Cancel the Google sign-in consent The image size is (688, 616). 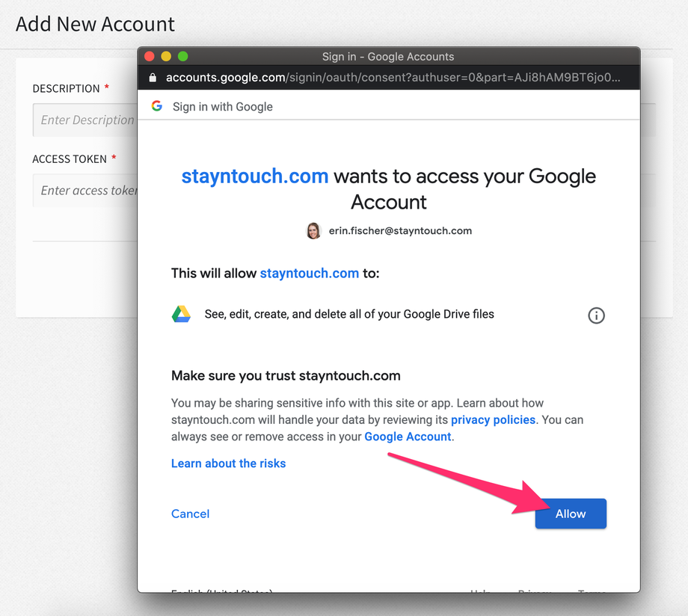pyautogui.click(x=190, y=514)
